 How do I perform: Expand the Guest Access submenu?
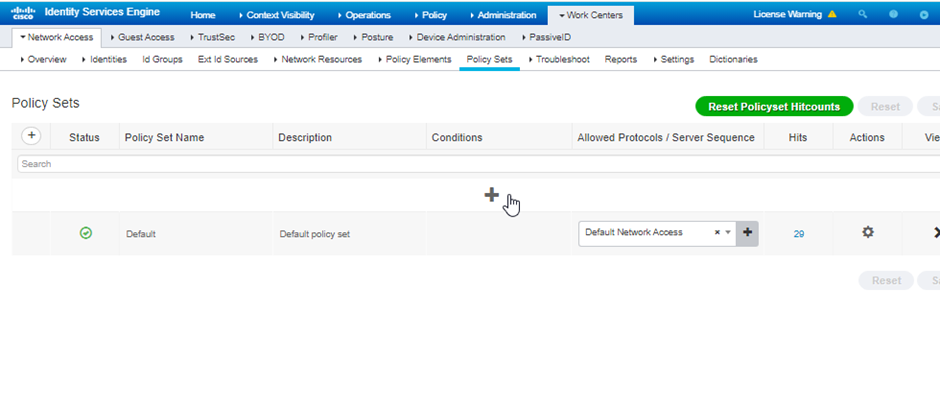pos(143,37)
